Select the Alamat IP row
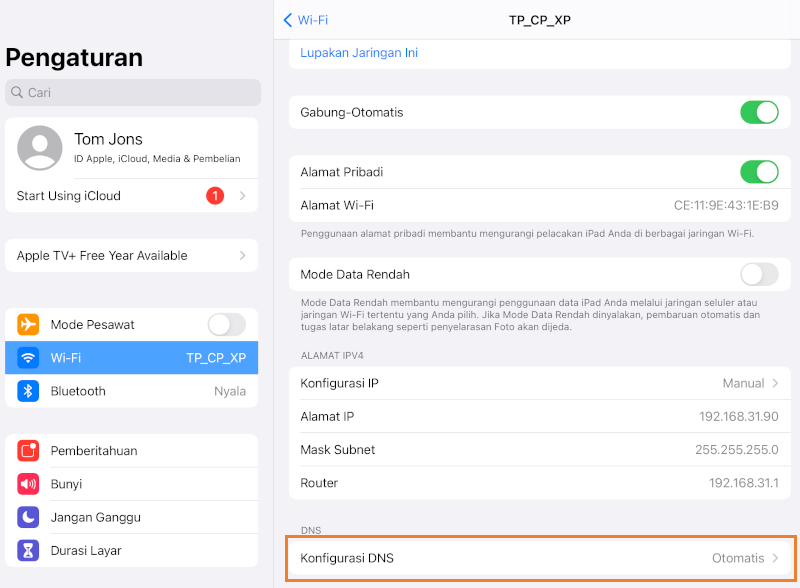Screen dimensions: 800x588 click(540, 417)
